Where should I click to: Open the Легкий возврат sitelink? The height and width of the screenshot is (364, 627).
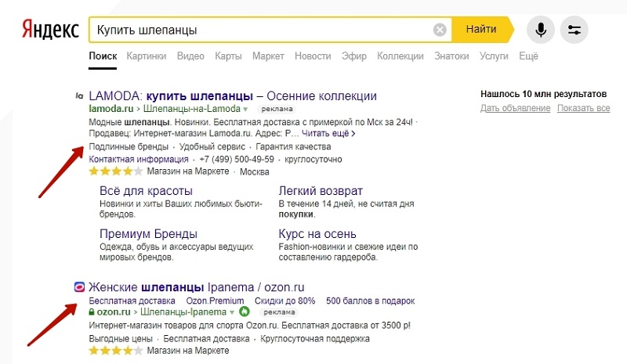point(321,190)
